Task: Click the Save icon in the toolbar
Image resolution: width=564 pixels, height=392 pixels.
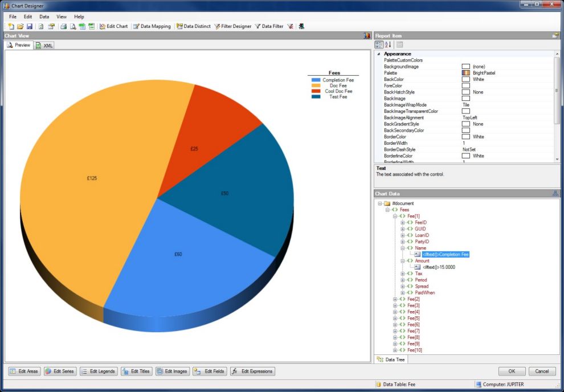Action: [x=29, y=26]
